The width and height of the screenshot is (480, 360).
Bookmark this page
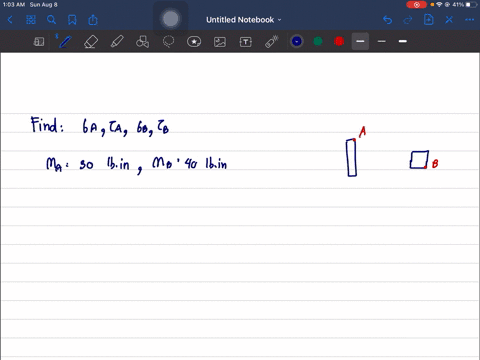pyautogui.click(x=72, y=20)
